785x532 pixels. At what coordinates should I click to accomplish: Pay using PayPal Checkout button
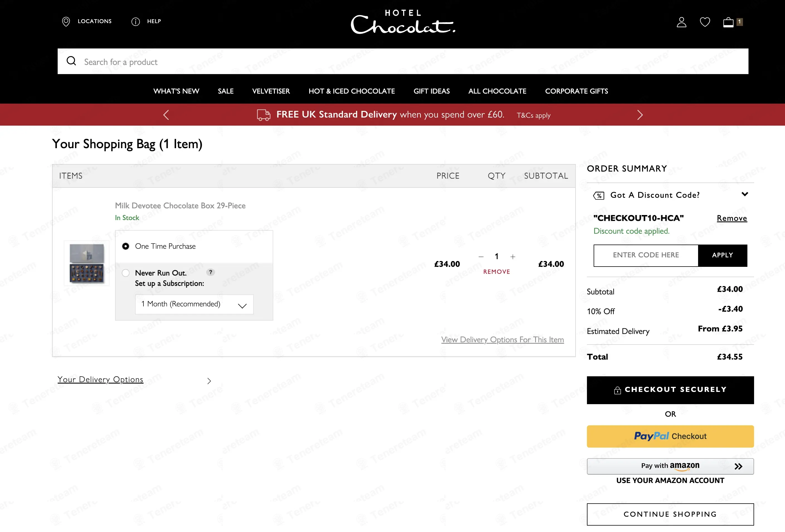pos(670,436)
